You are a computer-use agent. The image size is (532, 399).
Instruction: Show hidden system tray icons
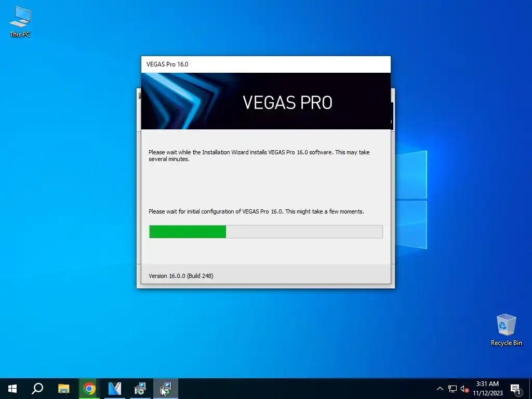440,389
